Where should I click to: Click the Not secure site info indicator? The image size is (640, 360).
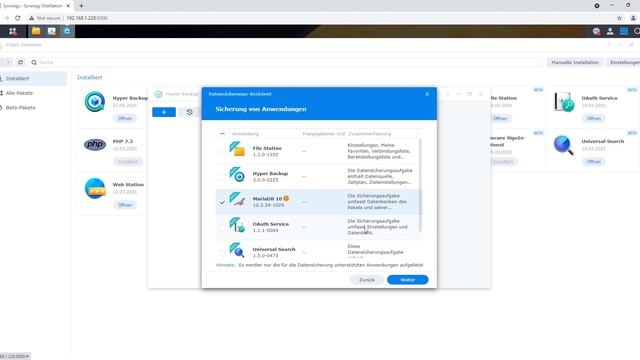click(x=44, y=18)
